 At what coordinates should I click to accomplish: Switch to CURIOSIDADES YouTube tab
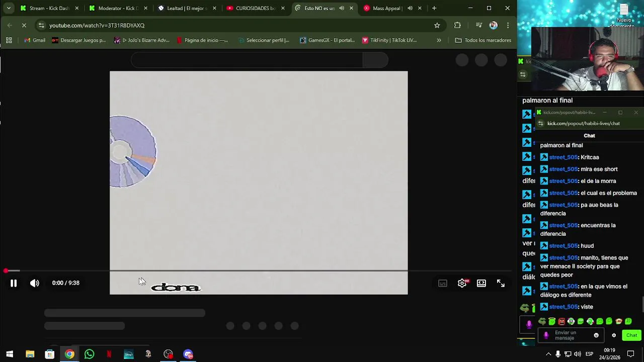pos(255,8)
